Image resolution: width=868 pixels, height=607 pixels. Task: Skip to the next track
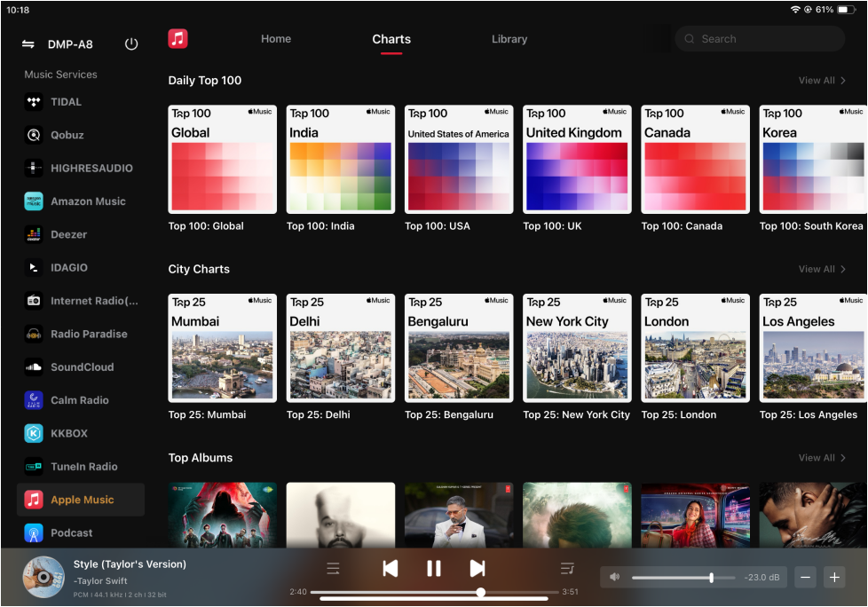point(477,568)
